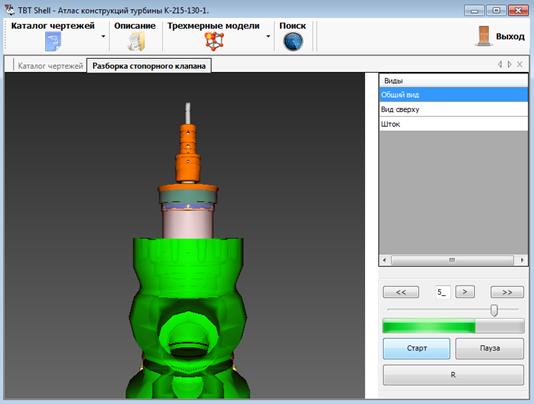Select the Вид сверху view item
The width and height of the screenshot is (534, 404).
coord(453,109)
